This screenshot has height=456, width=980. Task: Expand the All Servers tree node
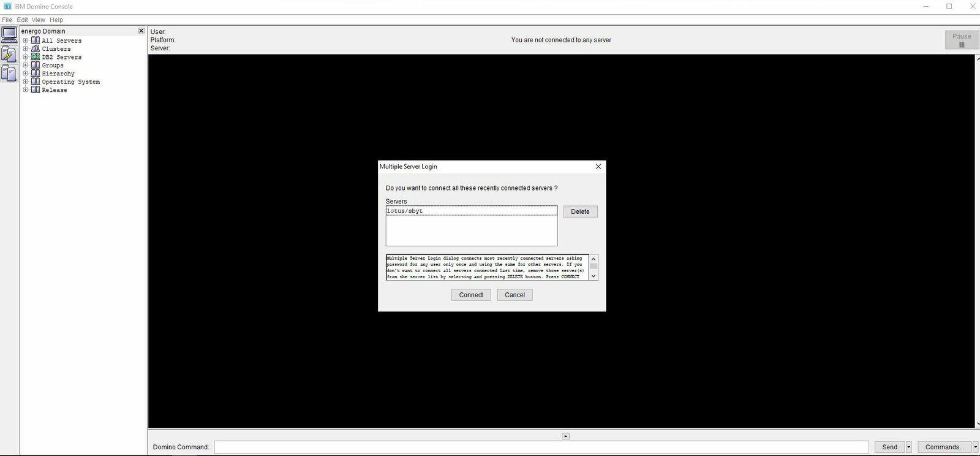26,40
